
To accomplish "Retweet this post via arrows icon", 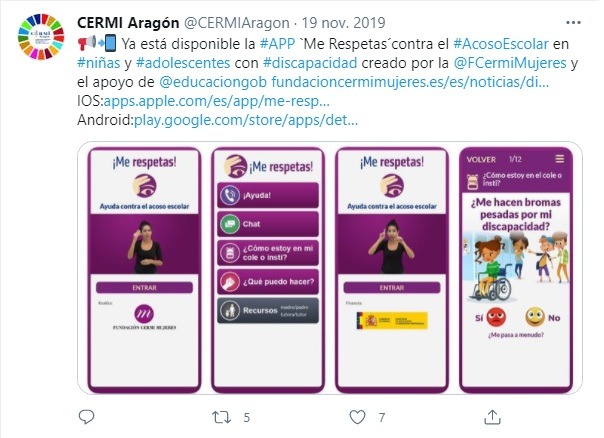I will (221, 417).
